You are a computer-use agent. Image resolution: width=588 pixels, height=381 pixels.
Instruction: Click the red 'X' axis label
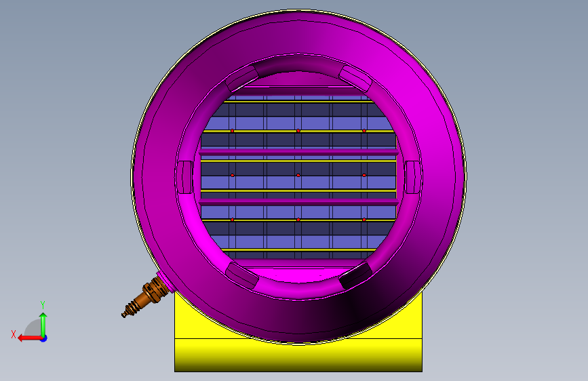[14, 334]
